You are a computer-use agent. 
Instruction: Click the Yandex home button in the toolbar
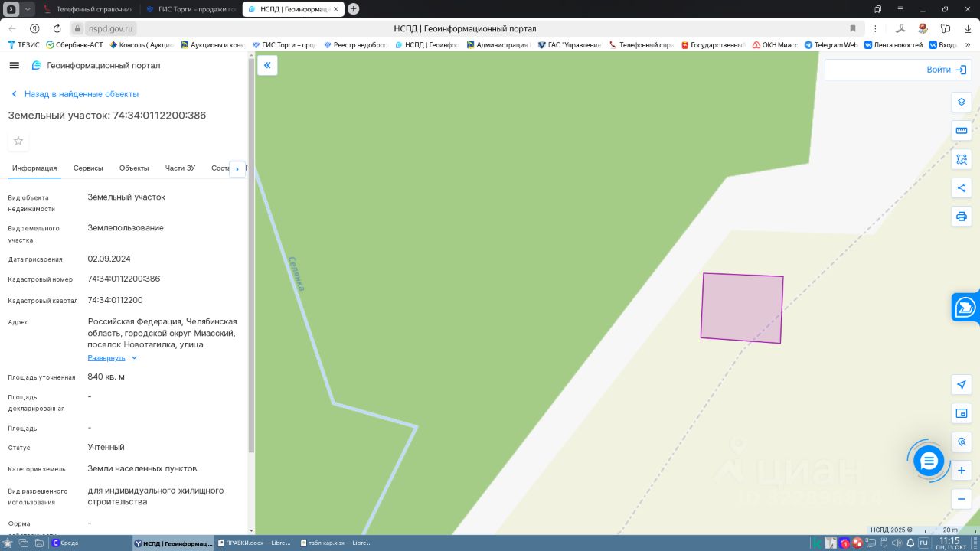[34, 28]
